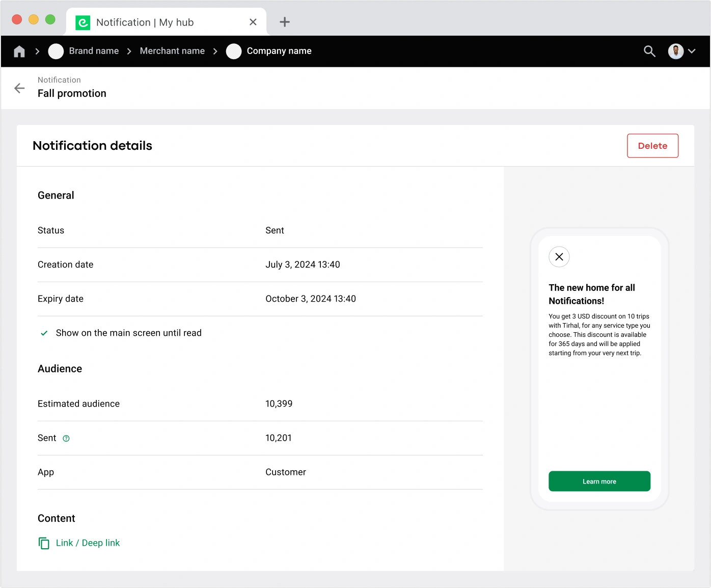This screenshot has height=588, width=711.
Task: Click the green Learn more button
Action: click(599, 482)
